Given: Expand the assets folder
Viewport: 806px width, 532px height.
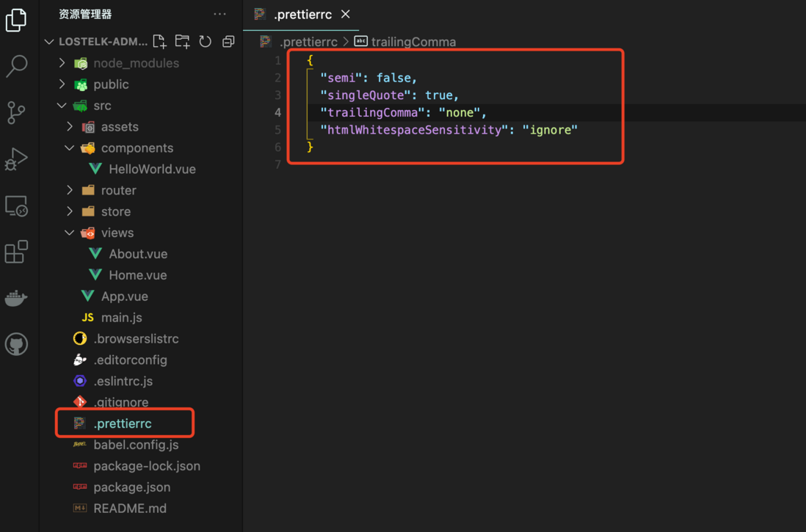Looking at the screenshot, I should 70,126.
